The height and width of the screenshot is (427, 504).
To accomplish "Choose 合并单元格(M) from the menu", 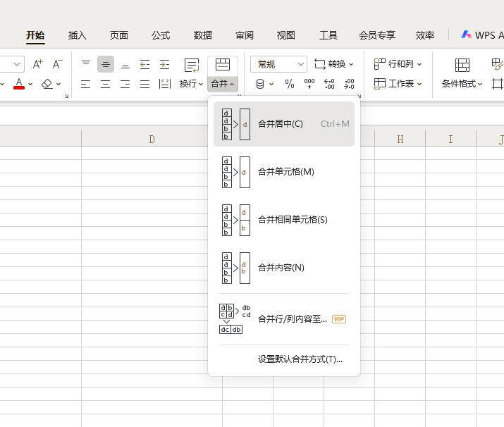I will 284,172.
